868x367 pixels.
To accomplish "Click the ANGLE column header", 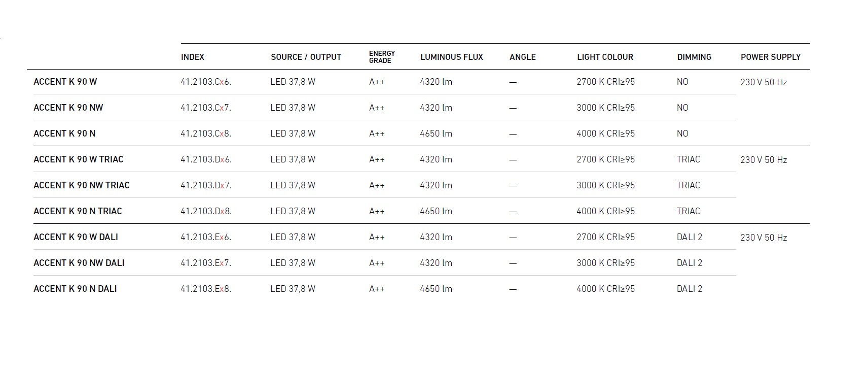I will coord(522,57).
